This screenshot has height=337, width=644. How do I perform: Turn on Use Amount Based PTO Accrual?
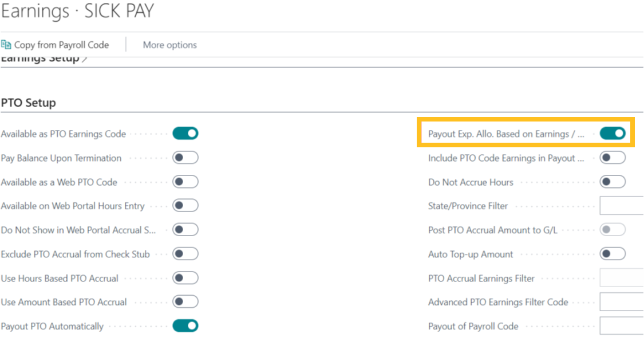[x=185, y=302]
